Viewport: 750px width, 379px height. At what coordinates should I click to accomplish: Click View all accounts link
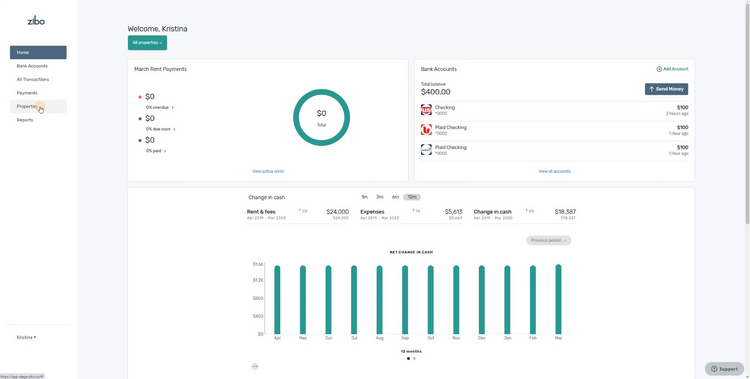click(554, 171)
